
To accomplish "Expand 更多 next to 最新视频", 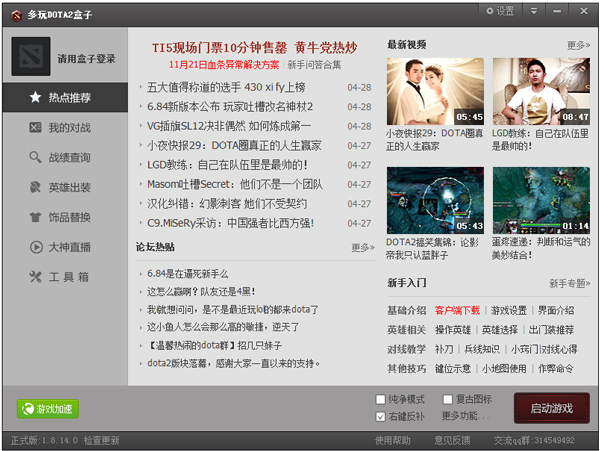I will [x=578, y=45].
